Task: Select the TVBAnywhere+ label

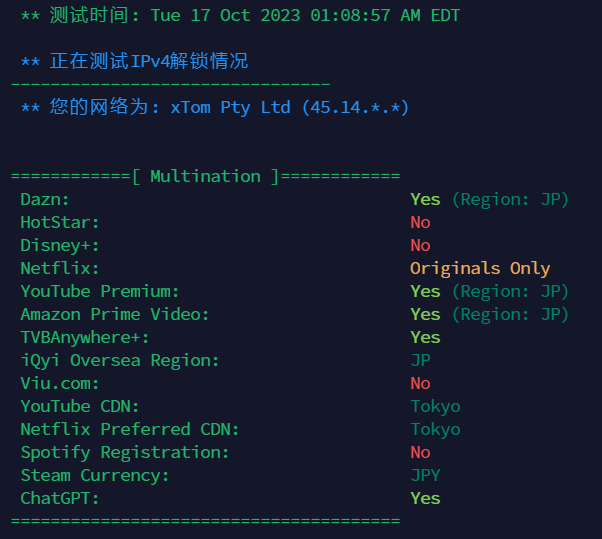Action: (x=85, y=337)
